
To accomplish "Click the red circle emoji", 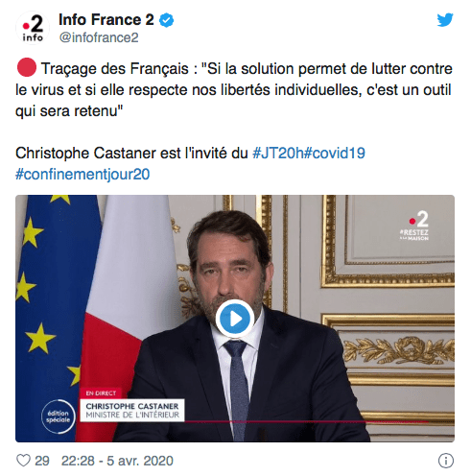I will click(x=27, y=67).
